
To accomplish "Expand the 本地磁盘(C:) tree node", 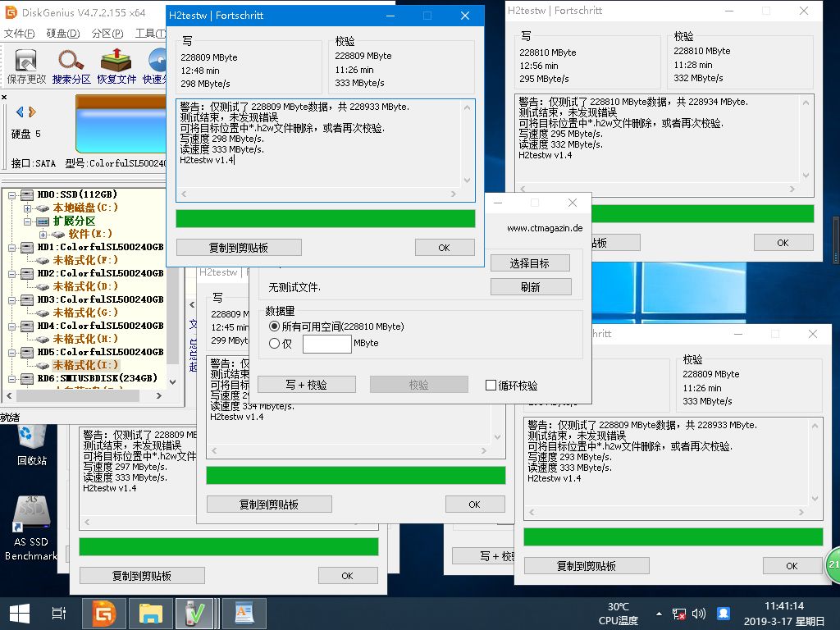I will 28,208.
